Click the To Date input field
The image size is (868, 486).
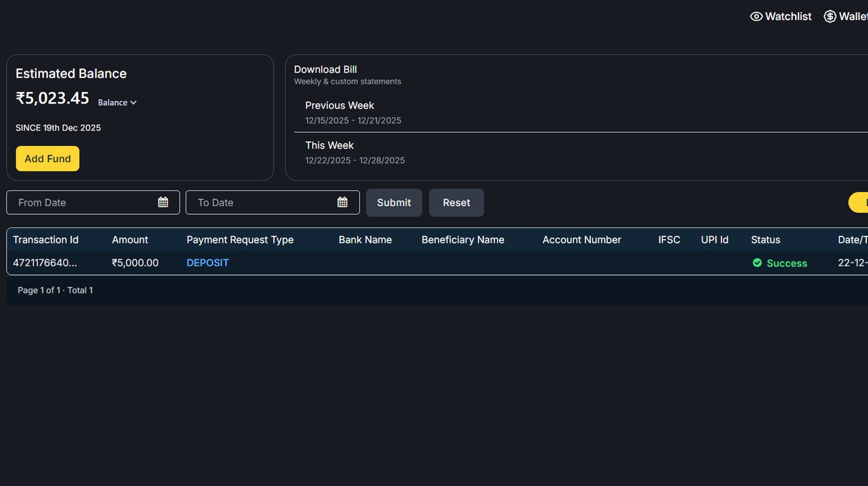point(272,202)
